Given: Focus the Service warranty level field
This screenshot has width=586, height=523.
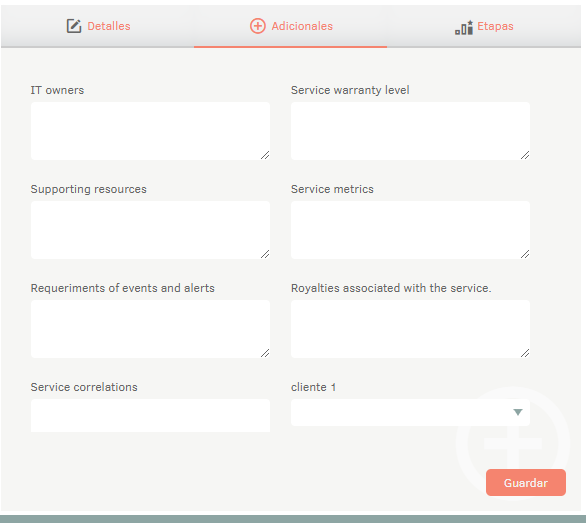Looking at the screenshot, I should 410,131.
